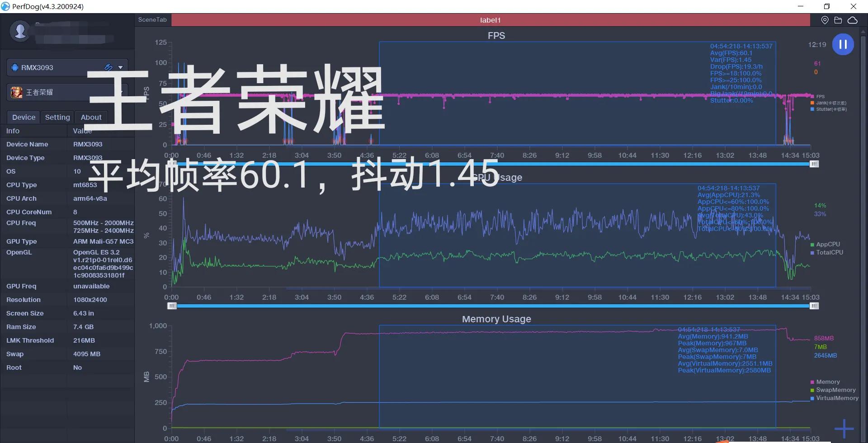
Task: Select the label1 scene tab
Action: click(491, 20)
